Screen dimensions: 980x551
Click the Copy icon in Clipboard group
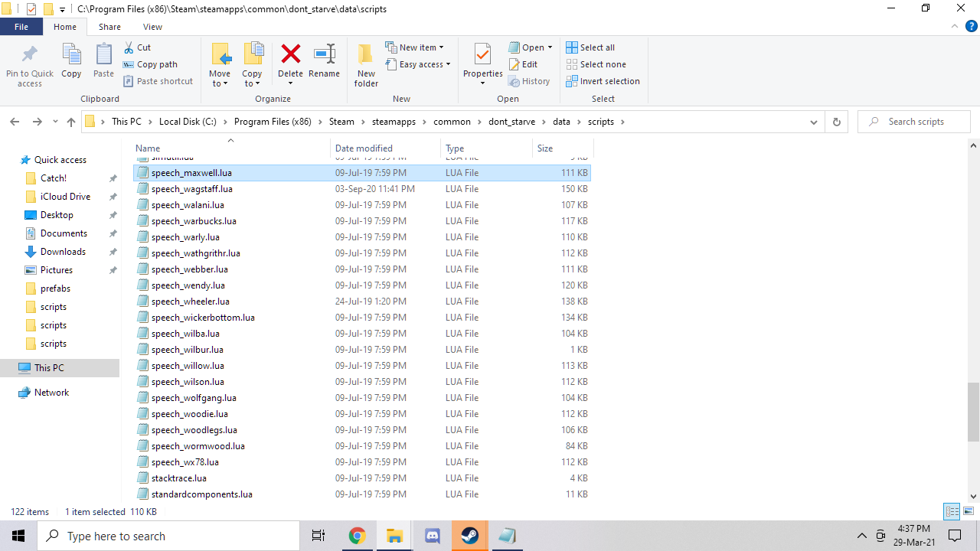(71, 55)
